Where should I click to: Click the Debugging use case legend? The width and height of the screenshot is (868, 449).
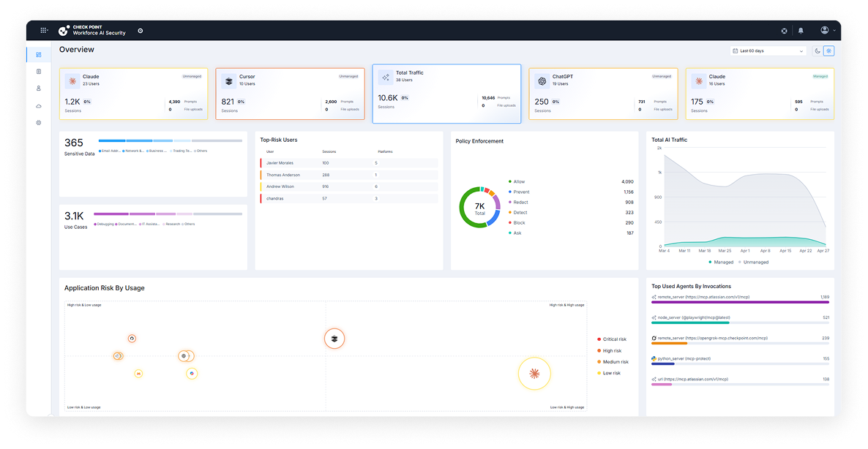tap(104, 224)
